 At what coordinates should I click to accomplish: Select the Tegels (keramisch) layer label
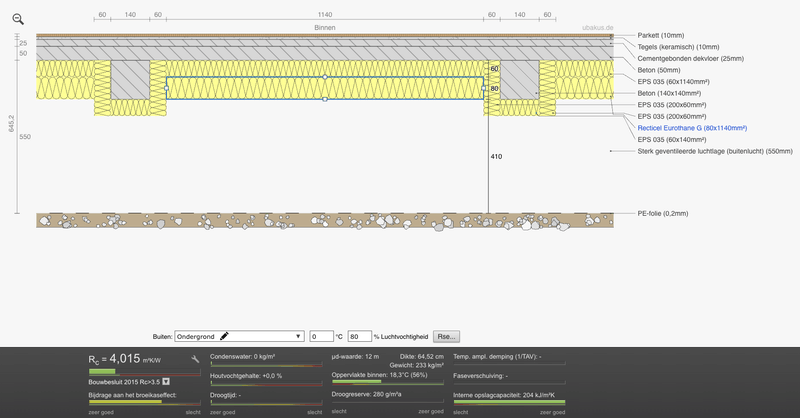tap(677, 47)
